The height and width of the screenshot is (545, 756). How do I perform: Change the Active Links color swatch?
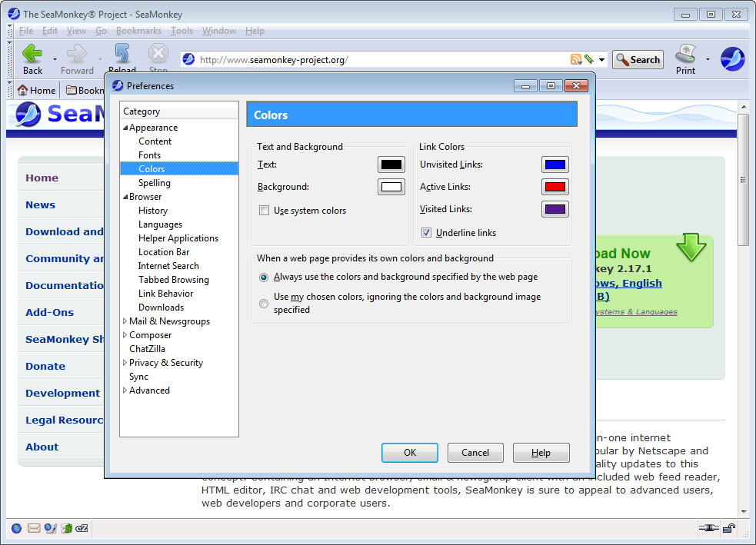pos(555,187)
